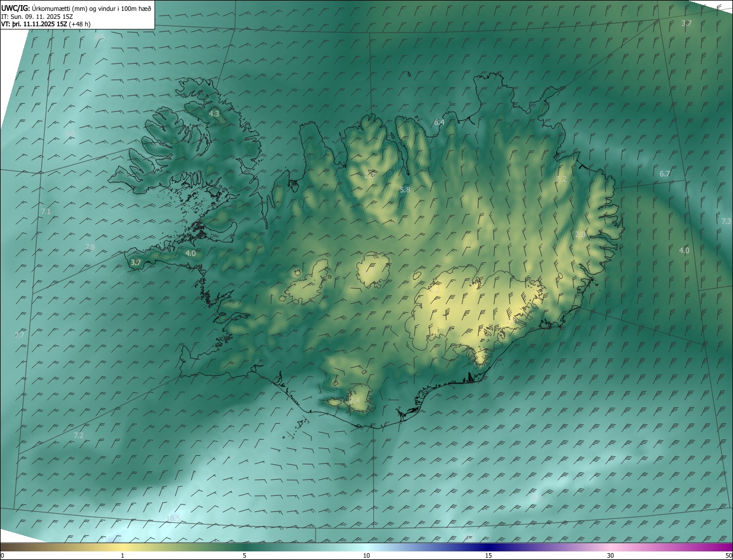Screen dimensions: 733x560
Task: Click the 'UWC/IG:' model label
Action: 16,8
